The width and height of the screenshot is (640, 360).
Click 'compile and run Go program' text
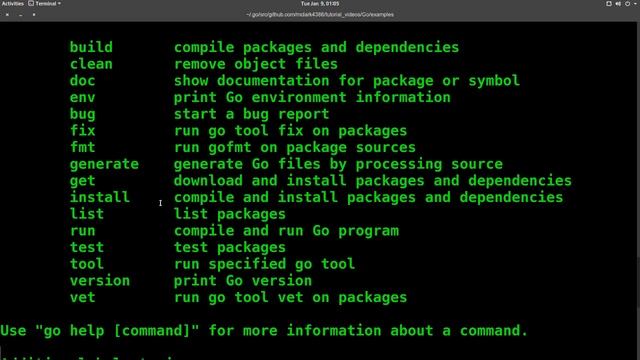point(286,231)
